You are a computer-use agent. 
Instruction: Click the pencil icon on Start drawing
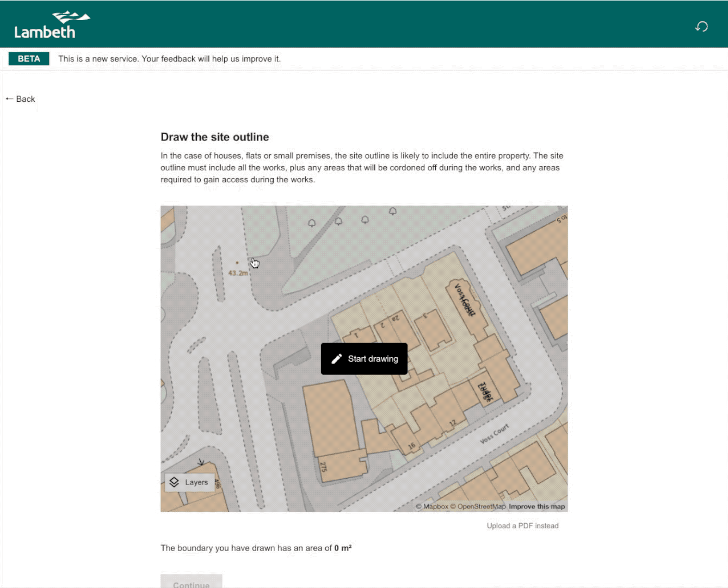(x=337, y=359)
